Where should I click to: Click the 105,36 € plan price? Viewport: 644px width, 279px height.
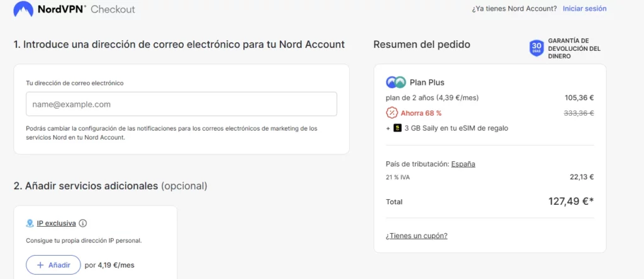pyautogui.click(x=579, y=97)
